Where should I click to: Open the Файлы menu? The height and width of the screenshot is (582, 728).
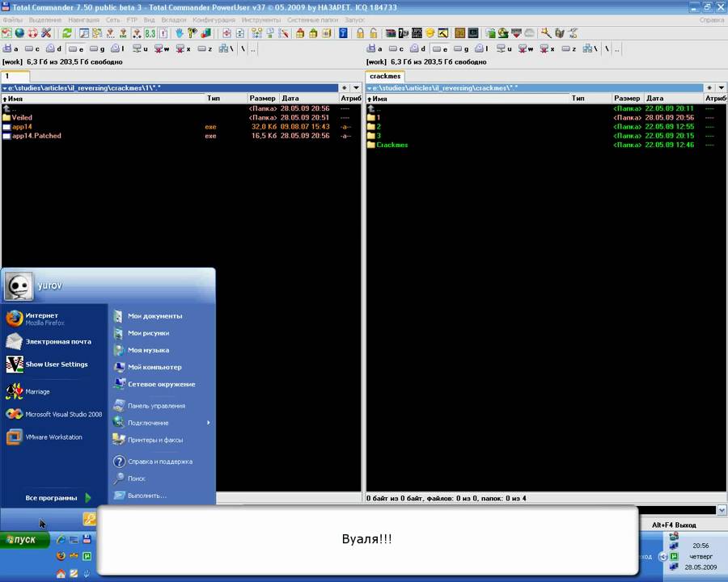12,20
